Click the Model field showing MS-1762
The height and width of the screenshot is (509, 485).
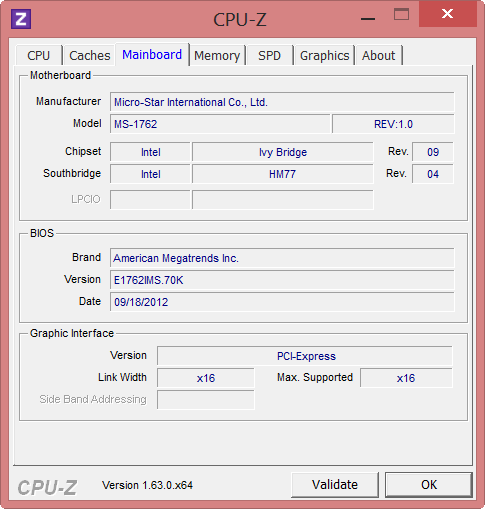(220, 124)
